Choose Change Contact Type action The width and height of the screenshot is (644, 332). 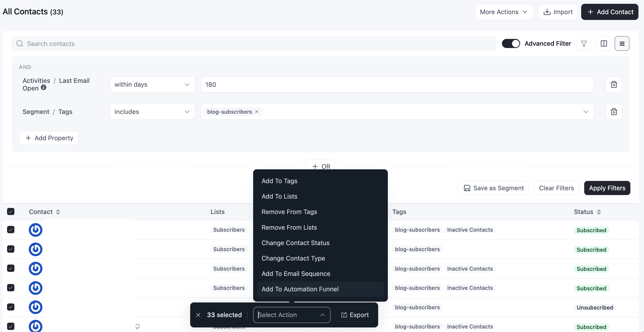tap(320, 258)
